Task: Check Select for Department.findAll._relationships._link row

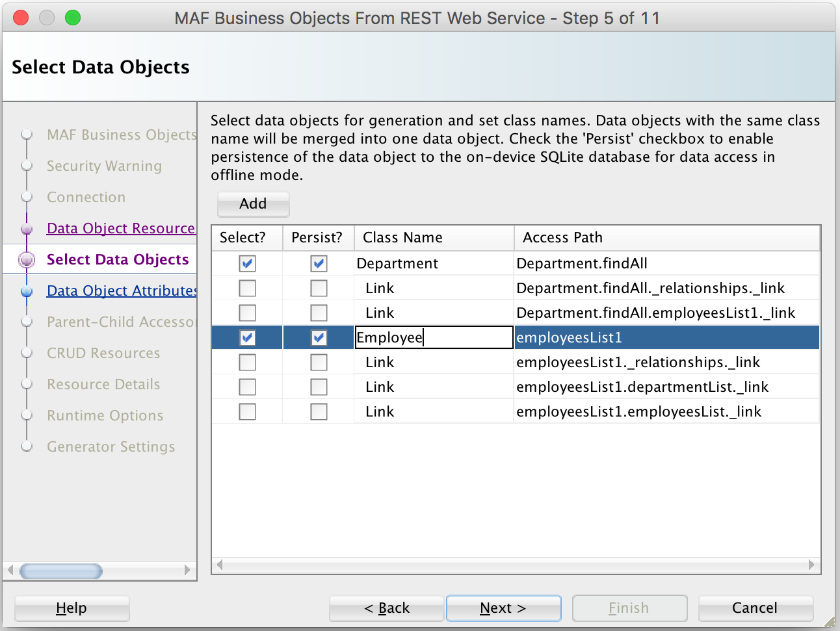Action: (x=248, y=288)
